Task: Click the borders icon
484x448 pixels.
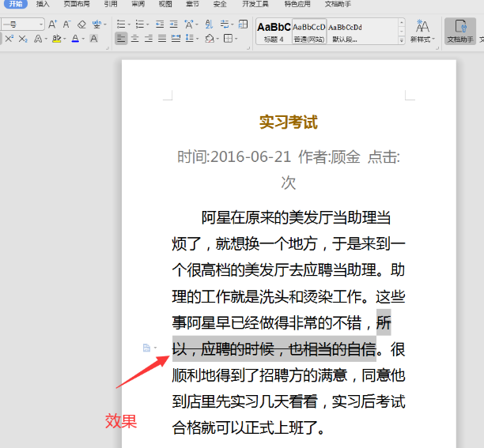Action: pyautogui.click(x=228, y=39)
